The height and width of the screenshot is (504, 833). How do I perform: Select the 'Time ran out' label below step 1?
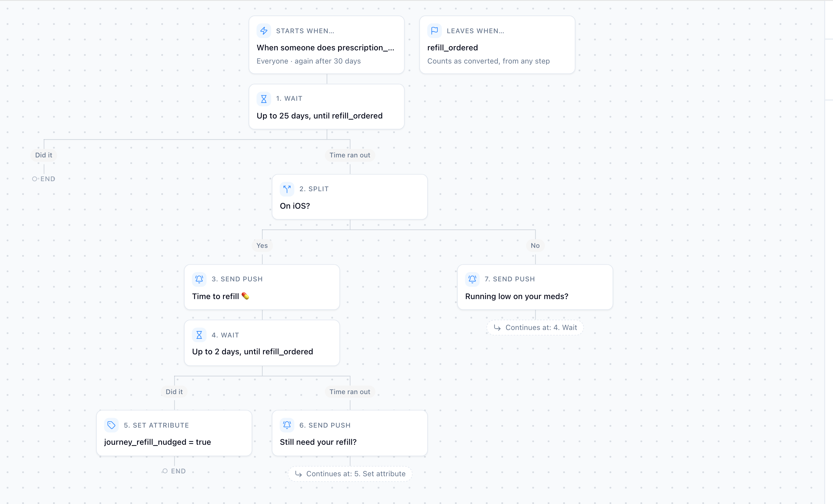pos(350,155)
